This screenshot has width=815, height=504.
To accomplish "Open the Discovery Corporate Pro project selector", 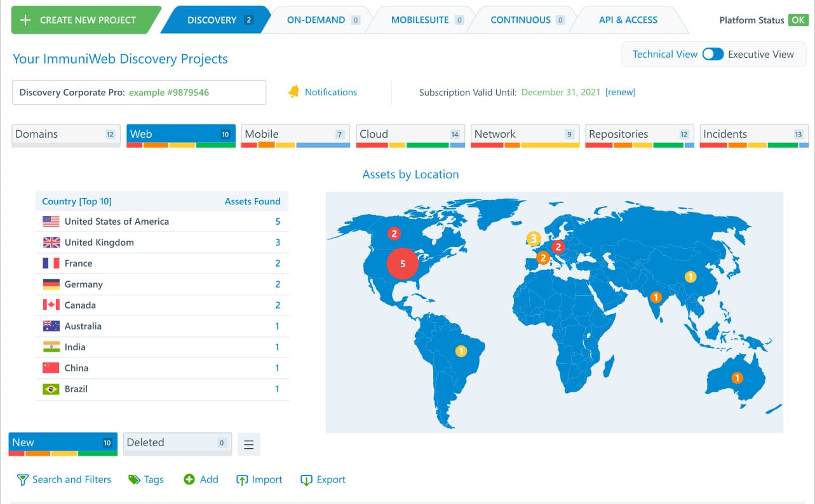I will pos(139,92).
